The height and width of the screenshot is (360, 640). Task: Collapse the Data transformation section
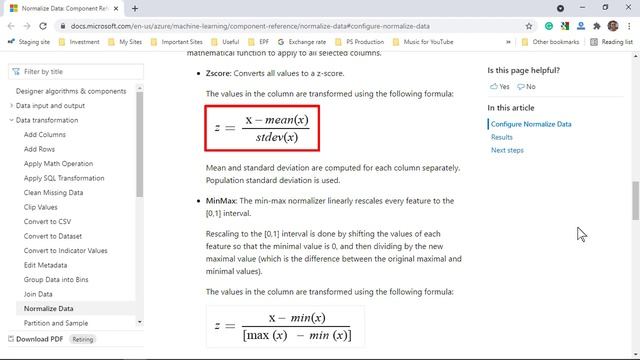coord(11,120)
